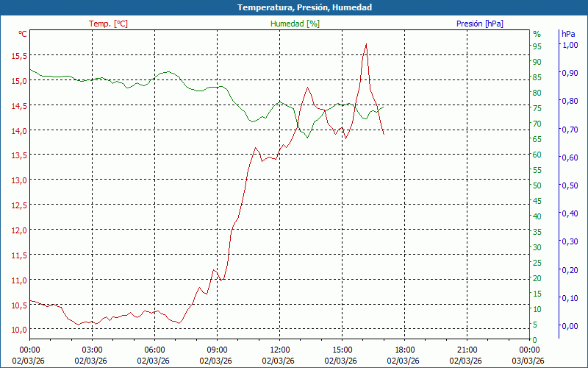Click the 95 humidity axis tick
Screen dimensions: 588x368
click(537, 46)
